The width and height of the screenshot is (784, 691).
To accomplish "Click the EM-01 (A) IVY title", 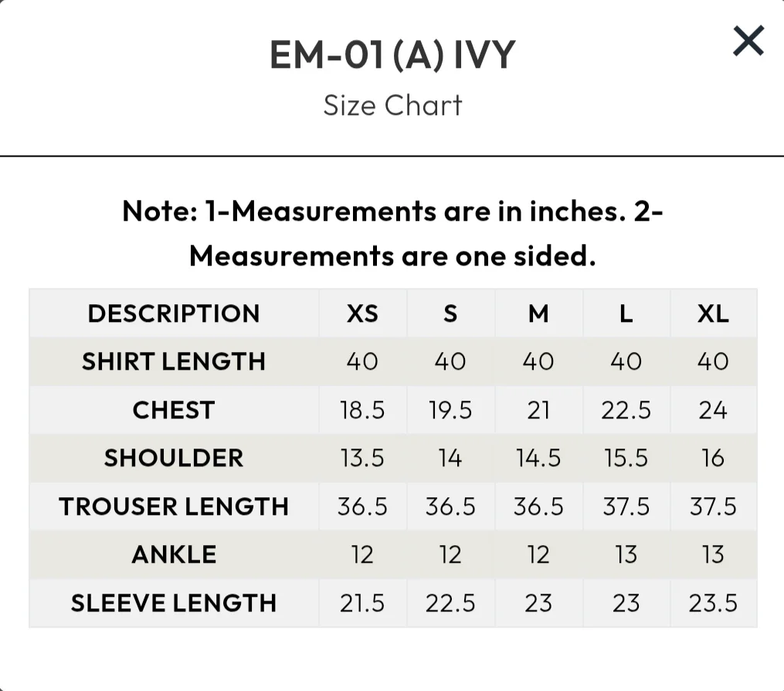I will click(x=392, y=56).
